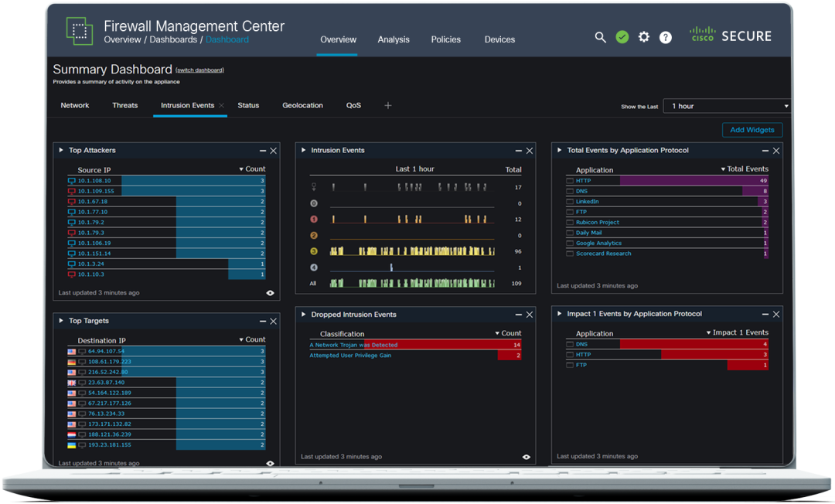835x504 pixels.
Task: Minimize the Impact 1 Events widget
Action: point(765,315)
